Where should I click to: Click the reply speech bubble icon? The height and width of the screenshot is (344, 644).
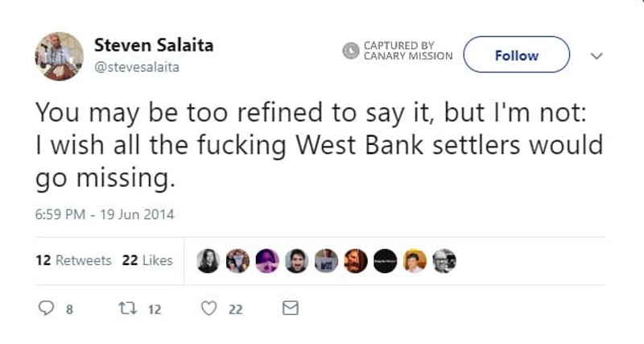click(46, 308)
